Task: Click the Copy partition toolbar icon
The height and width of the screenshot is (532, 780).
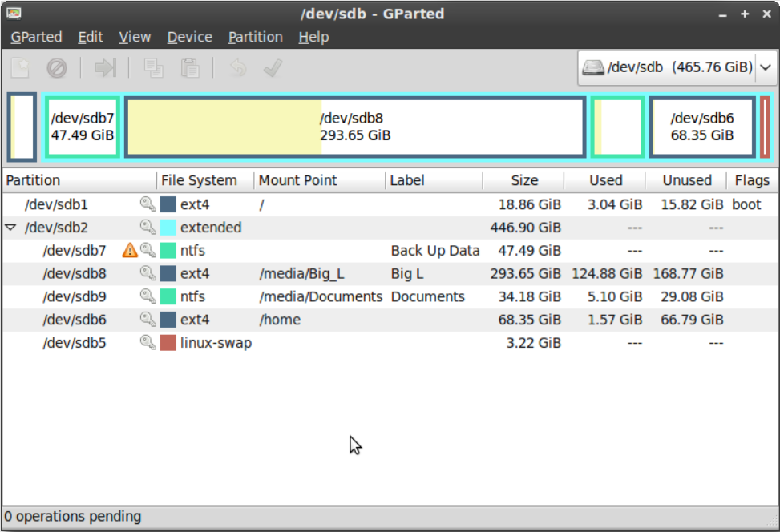Action: pos(153,68)
